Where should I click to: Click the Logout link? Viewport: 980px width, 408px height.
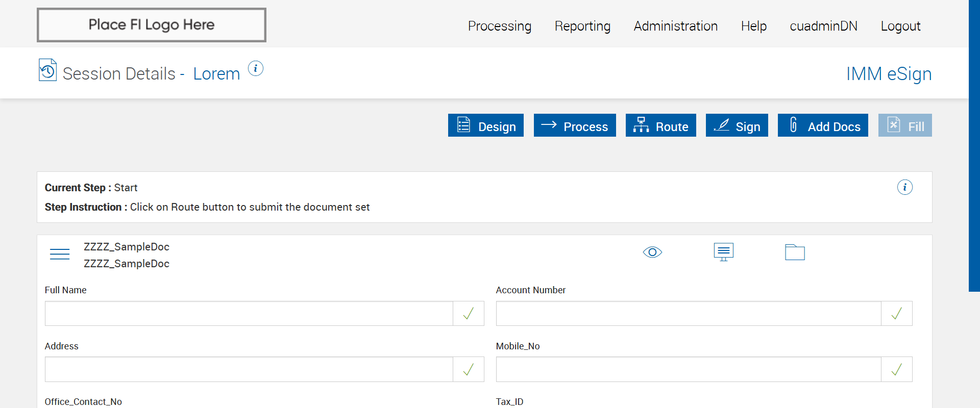click(x=900, y=26)
